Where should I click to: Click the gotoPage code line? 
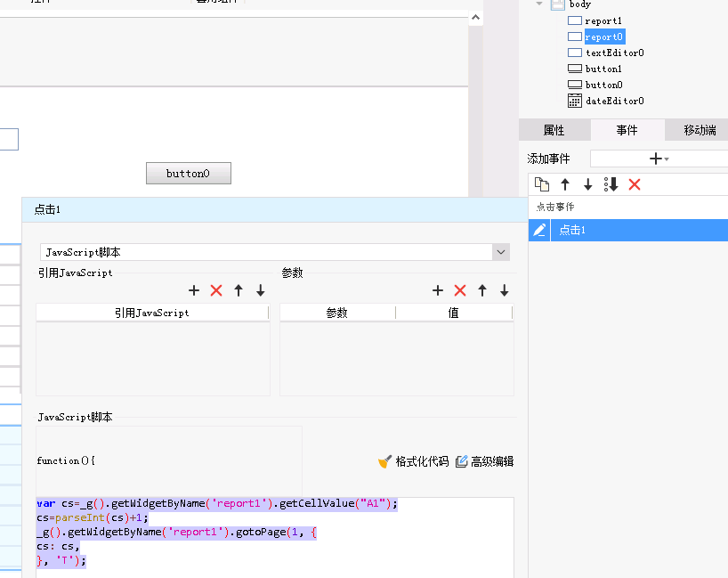coord(176,532)
